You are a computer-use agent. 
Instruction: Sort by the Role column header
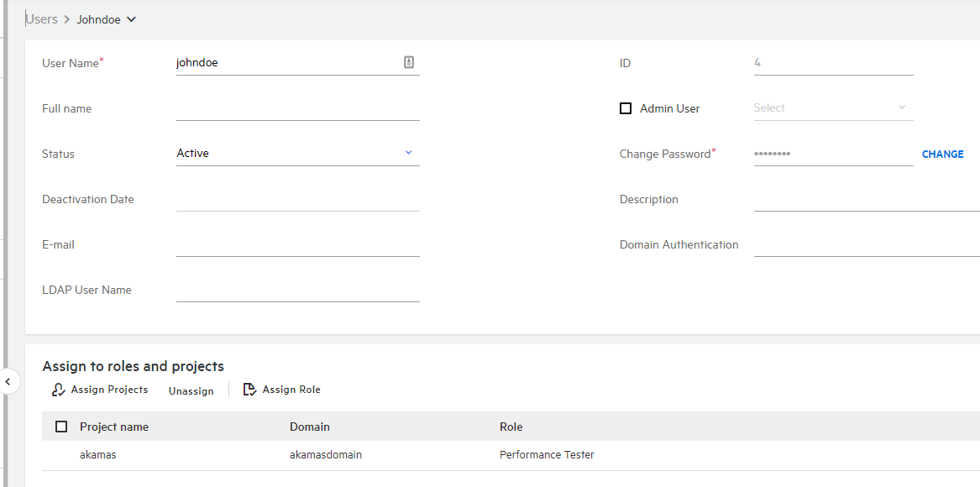tap(511, 427)
